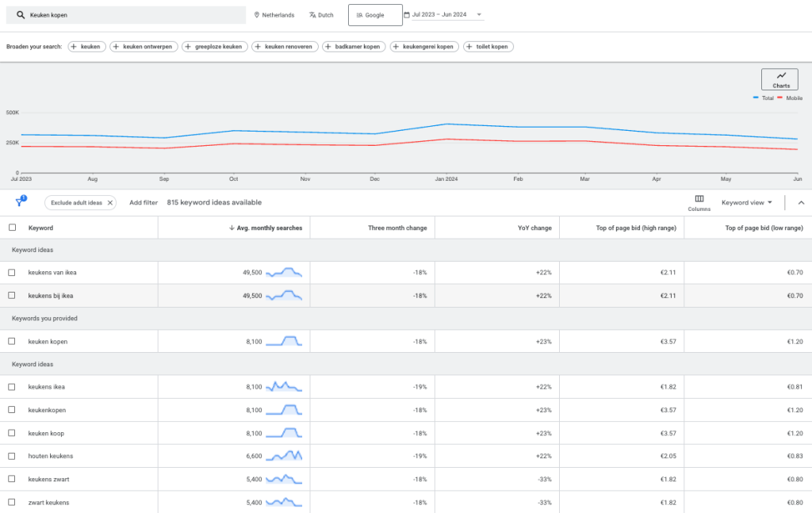Click the €3.57 bid in 'keukenkopen' row
The image size is (812, 513).
coord(668,410)
